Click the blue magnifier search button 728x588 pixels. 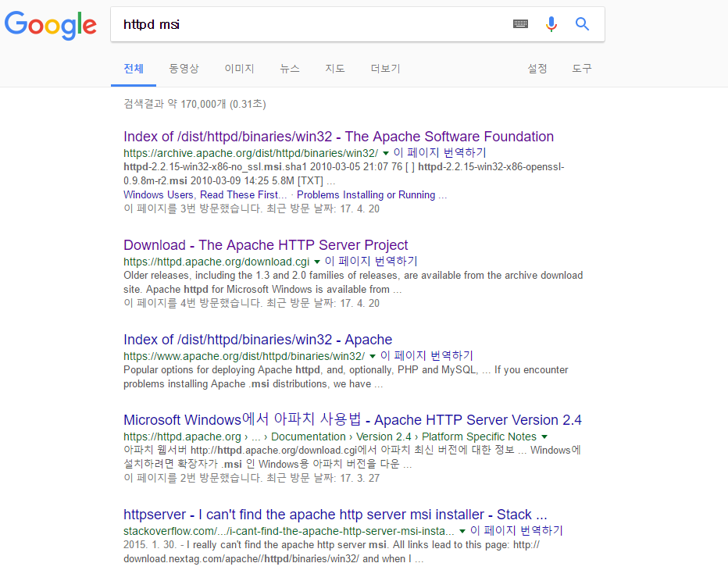point(582,23)
